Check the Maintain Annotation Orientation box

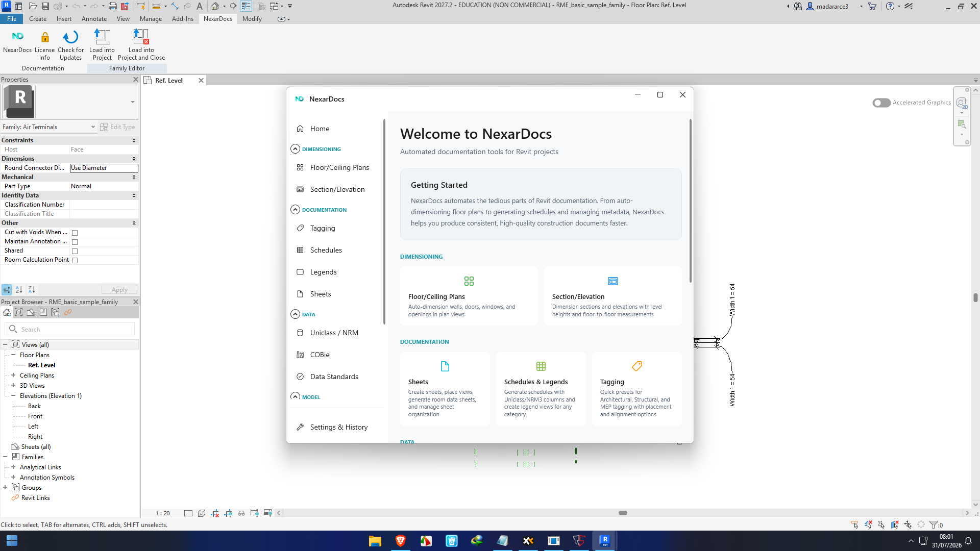click(x=75, y=242)
